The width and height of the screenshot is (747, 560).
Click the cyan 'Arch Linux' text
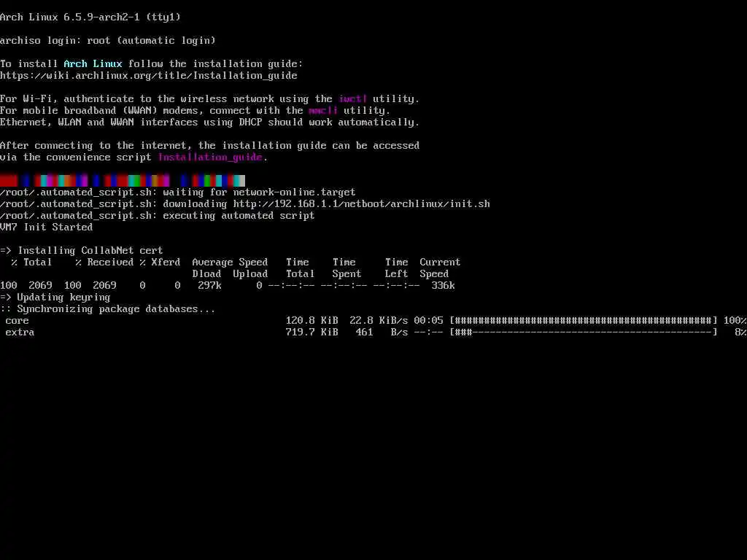click(x=93, y=64)
